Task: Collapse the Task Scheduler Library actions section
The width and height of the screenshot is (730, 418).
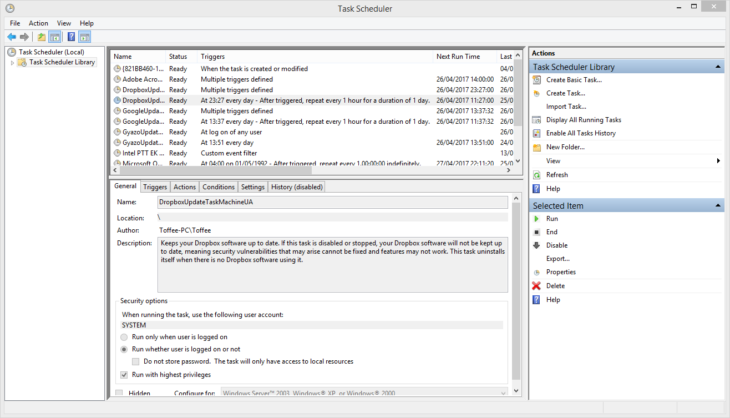Action: [717, 67]
